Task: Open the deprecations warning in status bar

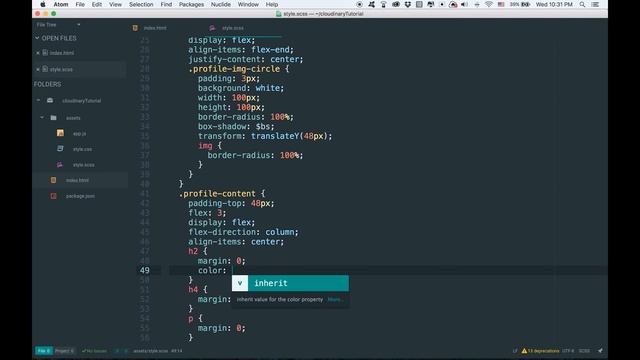Action: [x=540, y=351]
